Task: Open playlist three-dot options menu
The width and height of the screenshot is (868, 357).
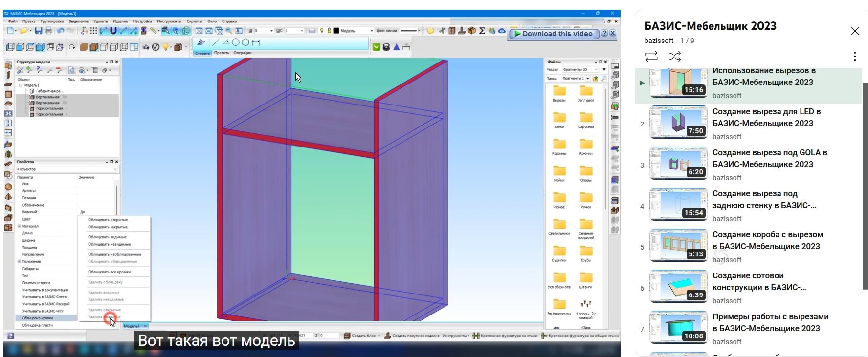Action: [x=855, y=56]
